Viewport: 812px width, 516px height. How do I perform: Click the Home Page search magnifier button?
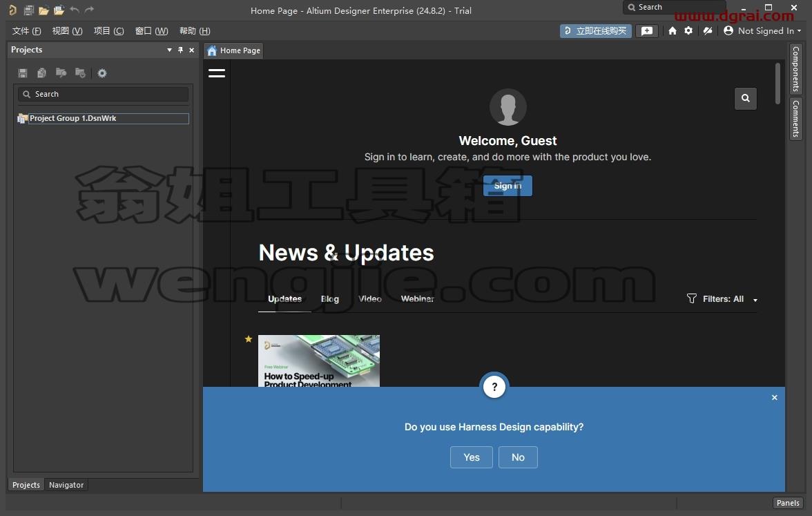[x=745, y=98]
